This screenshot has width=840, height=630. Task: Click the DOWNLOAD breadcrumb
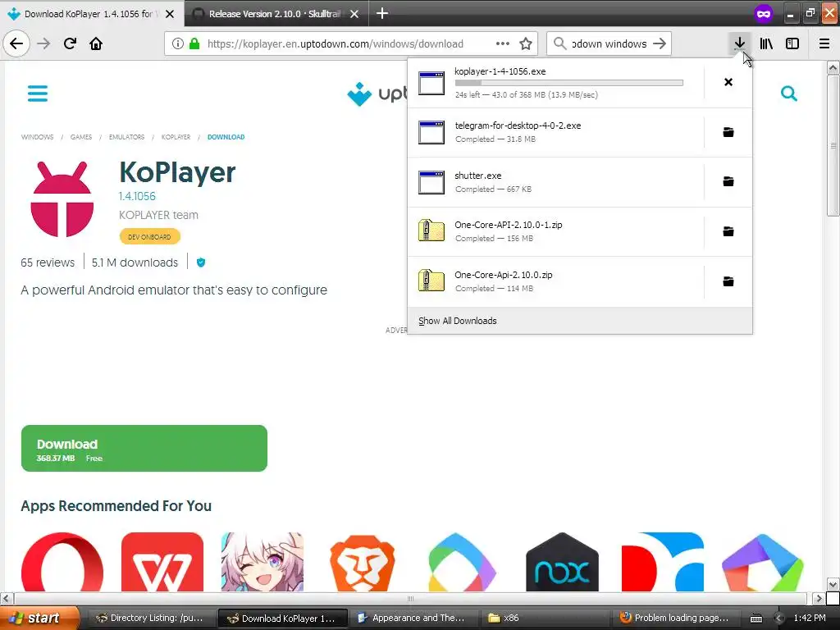pyautogui.click(x=226, y=137)
